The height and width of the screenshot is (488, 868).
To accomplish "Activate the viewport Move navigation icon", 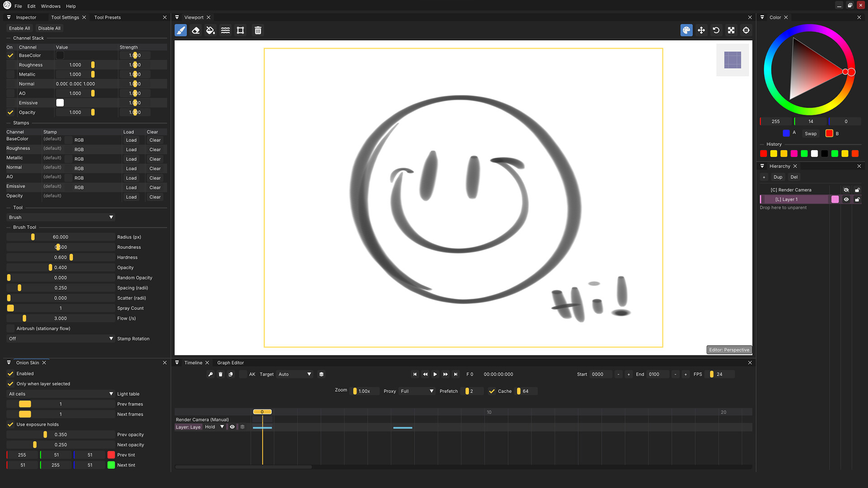I will coord(701,30).
